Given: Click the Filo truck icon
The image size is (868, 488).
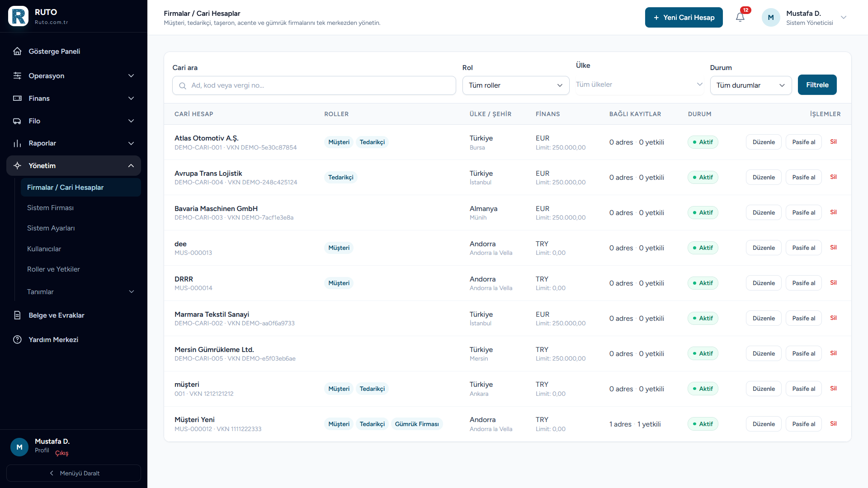Looking at the screenshot, I should (17, 121).
